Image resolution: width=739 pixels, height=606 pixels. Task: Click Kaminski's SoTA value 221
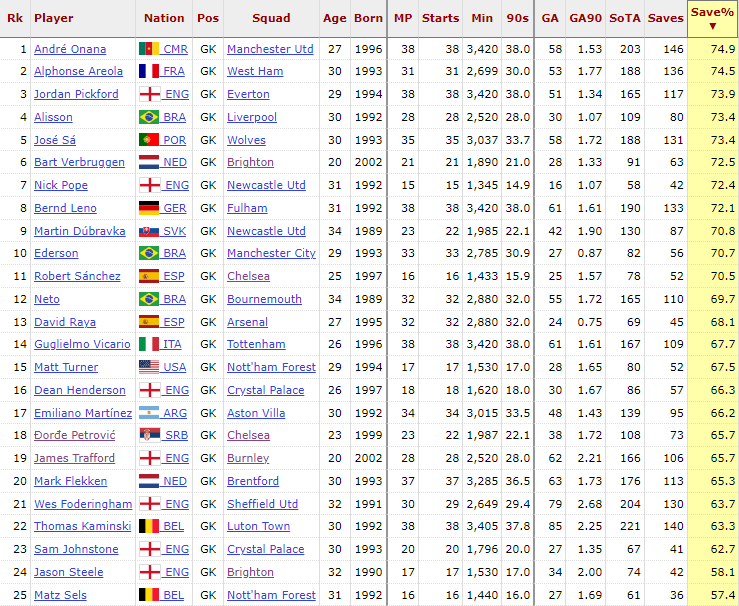tap(631, 526)
